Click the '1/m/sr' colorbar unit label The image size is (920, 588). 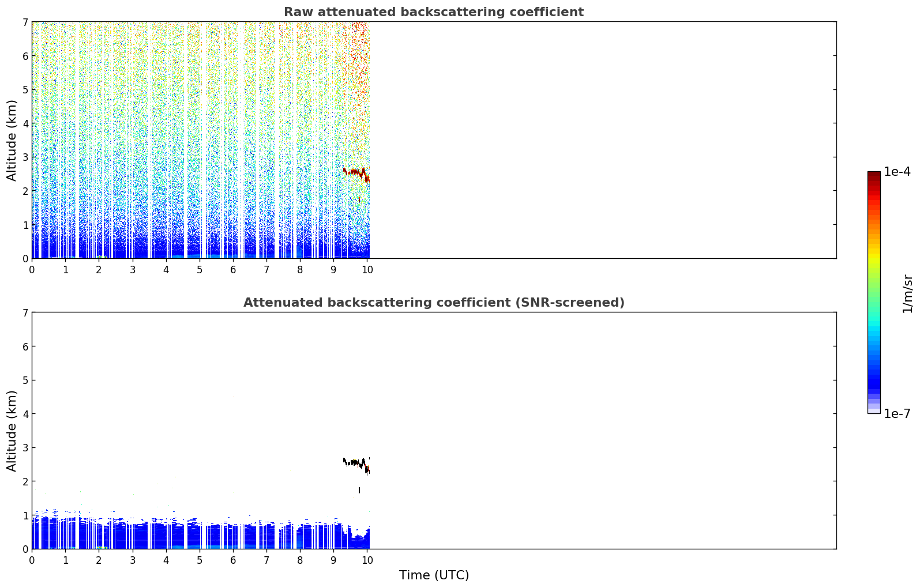tap(907, 293)
